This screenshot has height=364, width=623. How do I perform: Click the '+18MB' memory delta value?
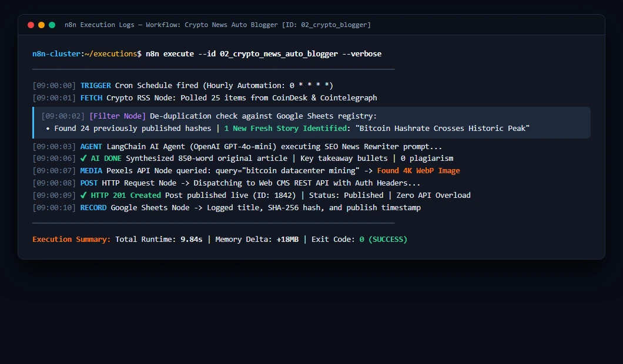click(x=287, y=239)
